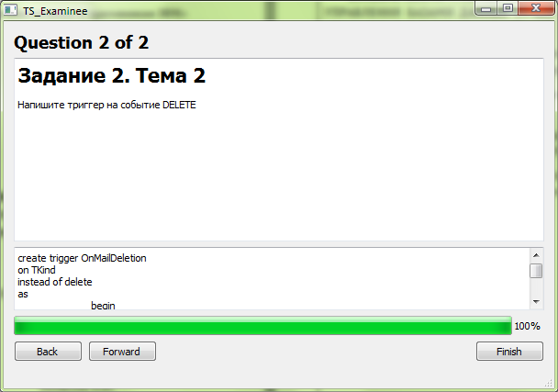Click the 'create trigger OnMailDeletion' line
The image size is (558, 392).
[82, 258]
